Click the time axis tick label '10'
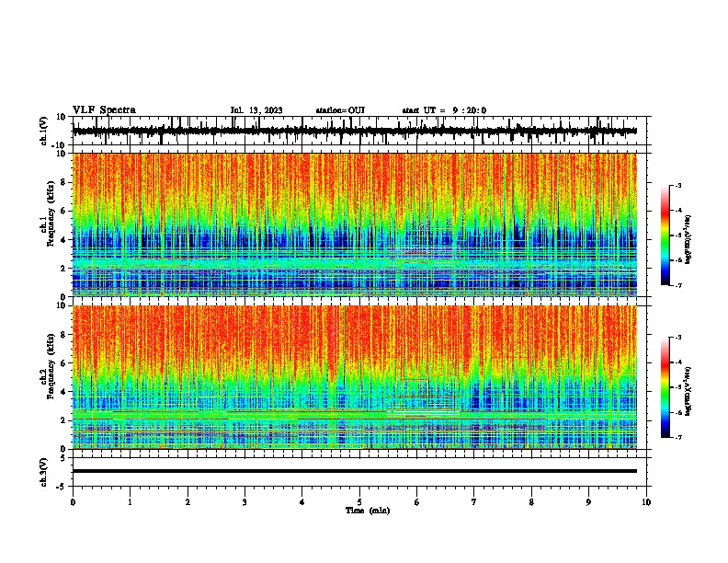 646,502
